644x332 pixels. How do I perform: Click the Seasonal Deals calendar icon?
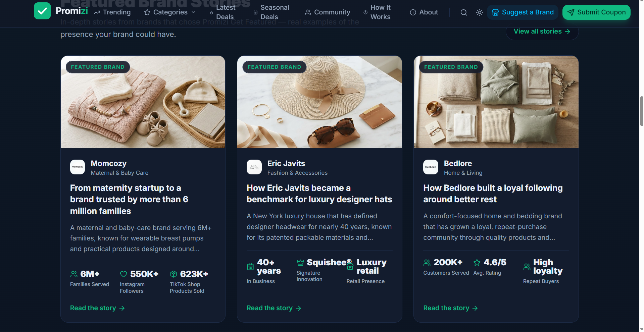255,12
